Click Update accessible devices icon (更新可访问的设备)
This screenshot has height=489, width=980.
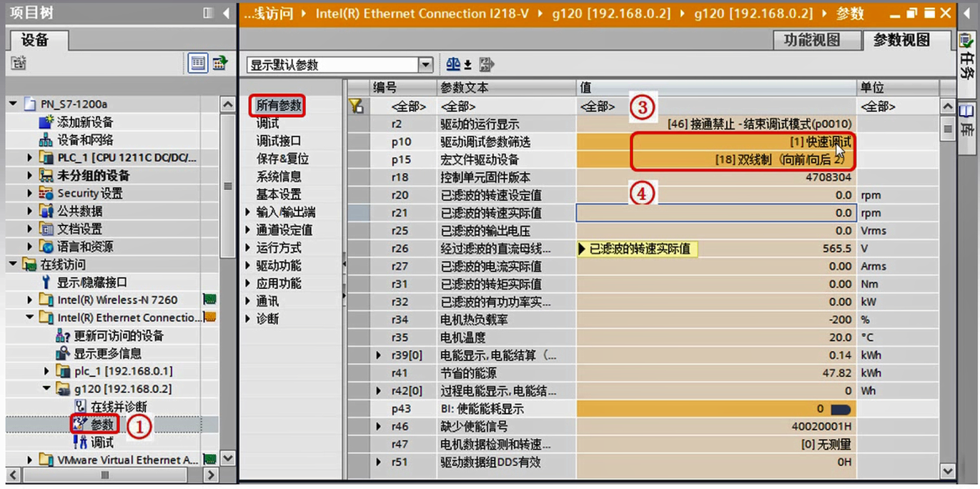pos(64,336)
